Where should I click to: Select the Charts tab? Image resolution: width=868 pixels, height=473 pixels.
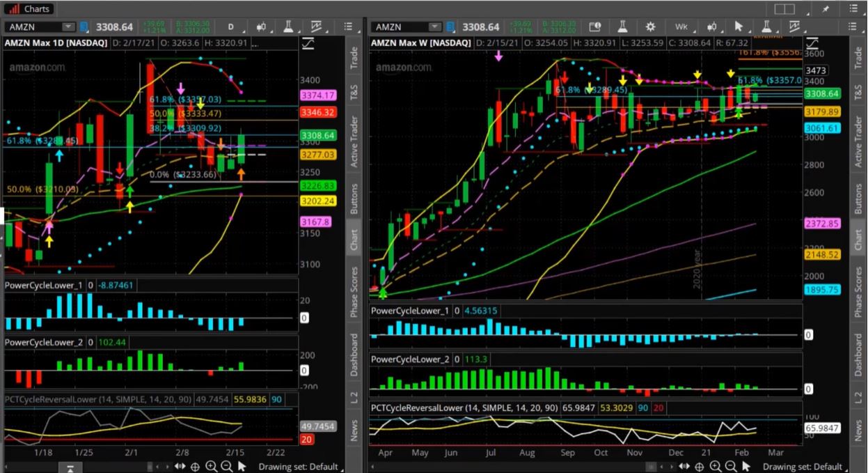point(30,9)
